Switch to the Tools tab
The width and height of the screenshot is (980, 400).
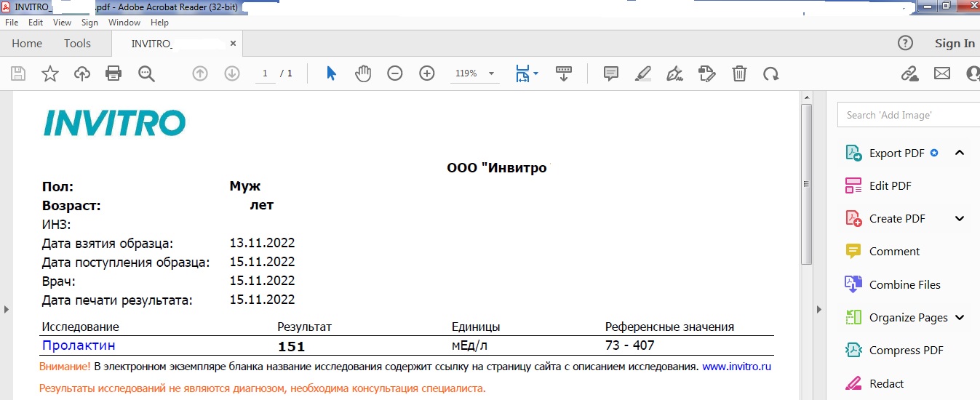click(x=77, y=44)
